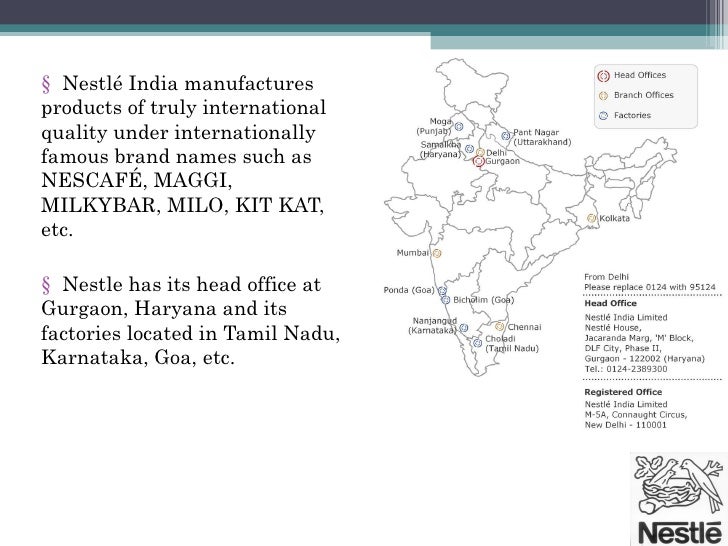Click the "Head Office" address heading

[x=611, y=303]
